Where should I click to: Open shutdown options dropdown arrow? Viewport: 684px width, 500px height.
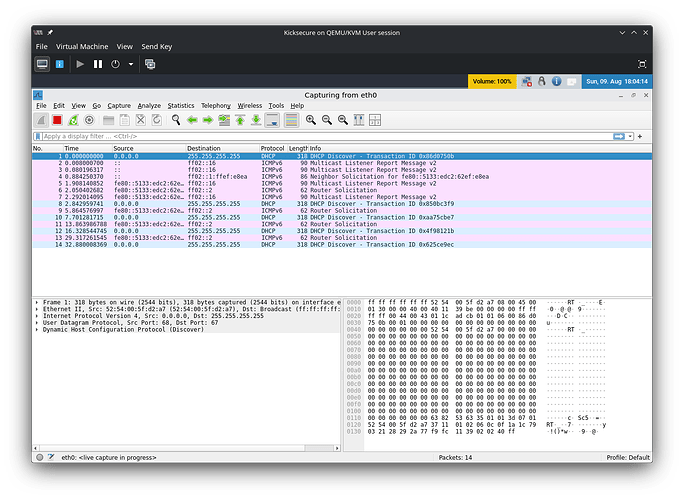coord(130,64)
